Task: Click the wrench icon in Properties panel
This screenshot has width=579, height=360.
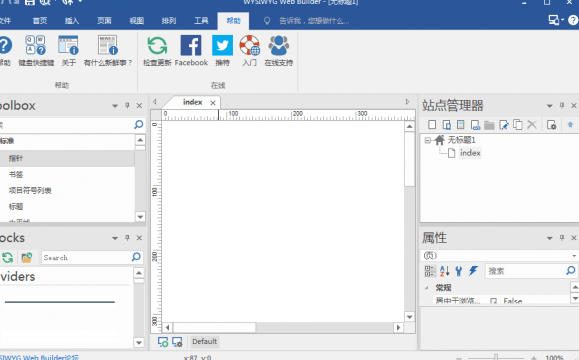Action: [x=459, y=271]
